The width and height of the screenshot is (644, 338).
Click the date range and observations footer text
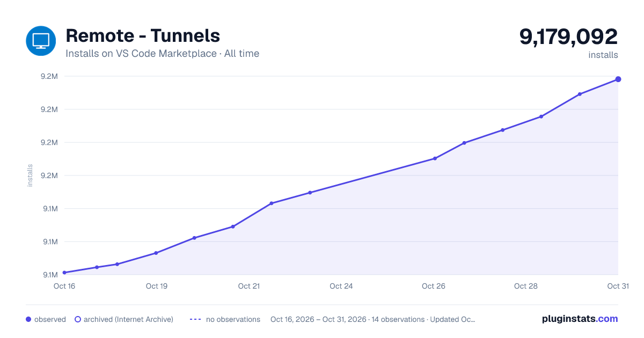tap(373, 319)
